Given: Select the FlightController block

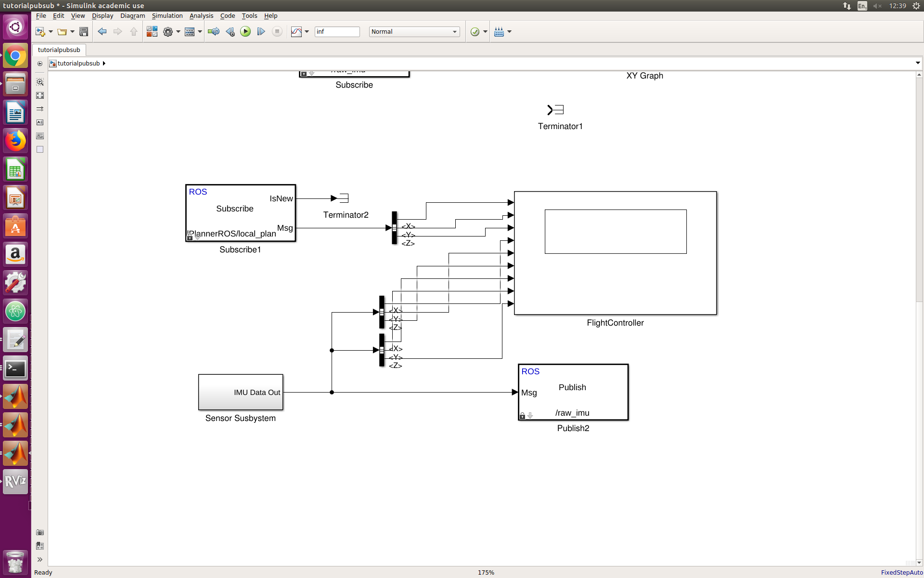Looking at the screenshot, I should click(x=616, y=253).
